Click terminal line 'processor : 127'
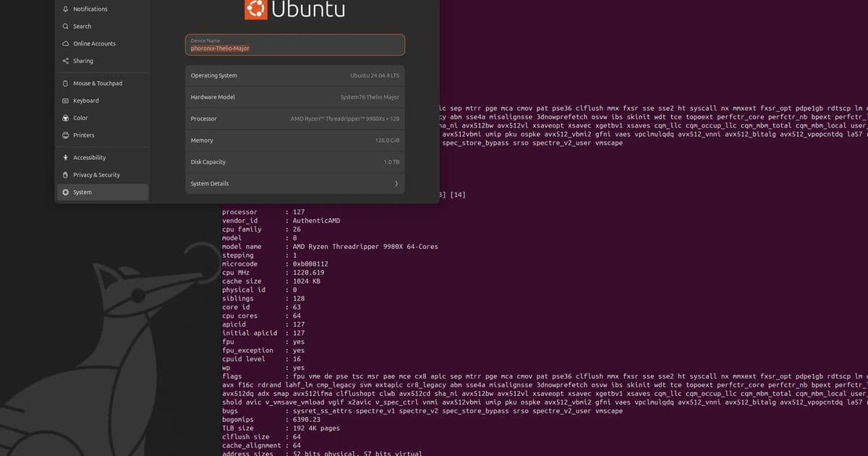Viewport: 868px width, 456px height. (x=263, y=212)
